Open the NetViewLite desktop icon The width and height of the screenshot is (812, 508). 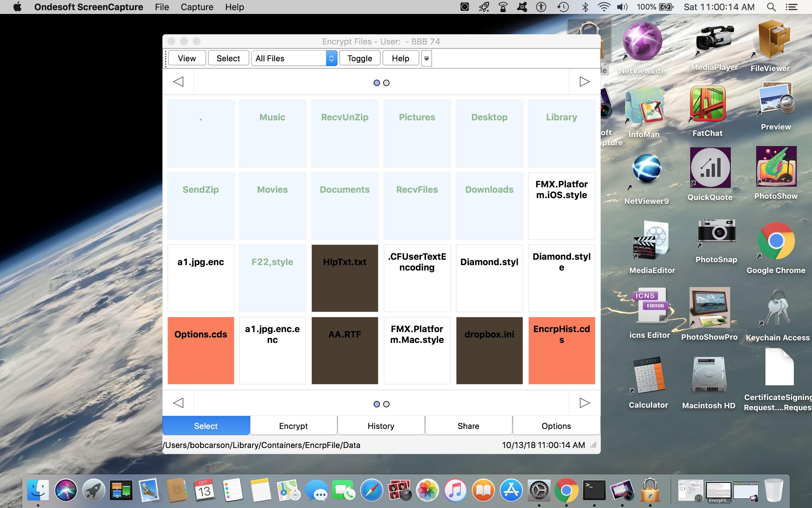tap(642, 41)
